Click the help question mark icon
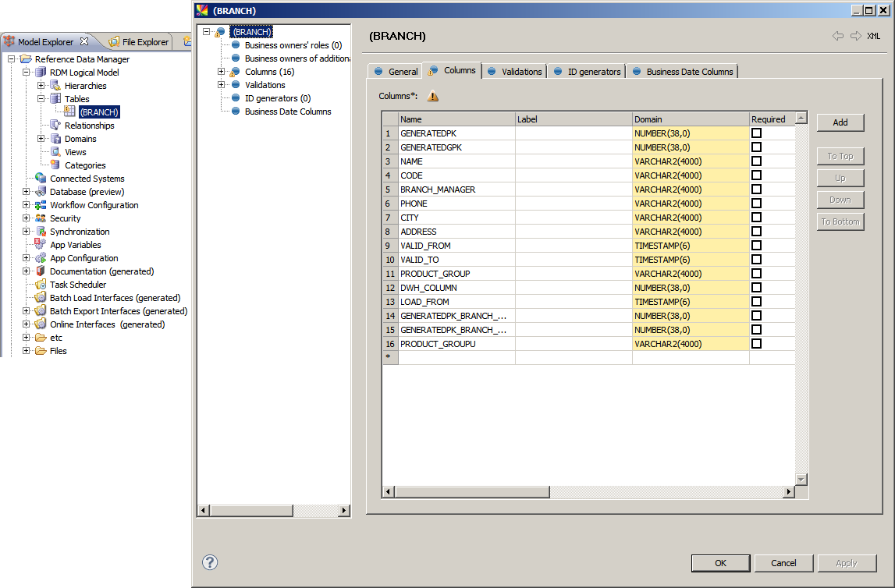Image resolution: width=895 pixels, height=588 pixels. (210, 562)
